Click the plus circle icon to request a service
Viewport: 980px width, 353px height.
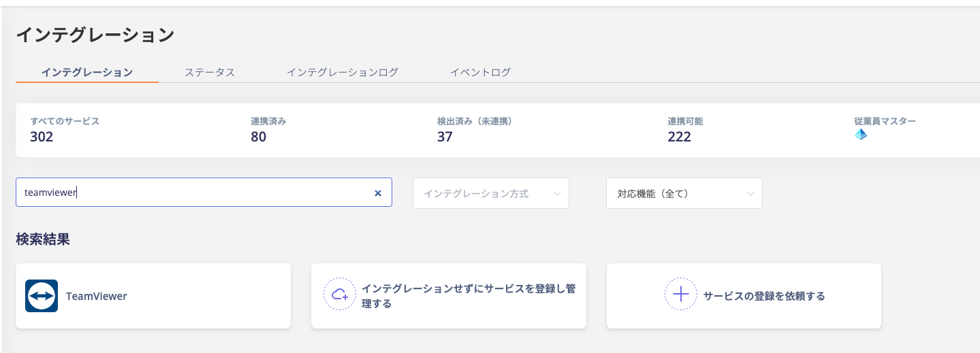coord(682,294)
